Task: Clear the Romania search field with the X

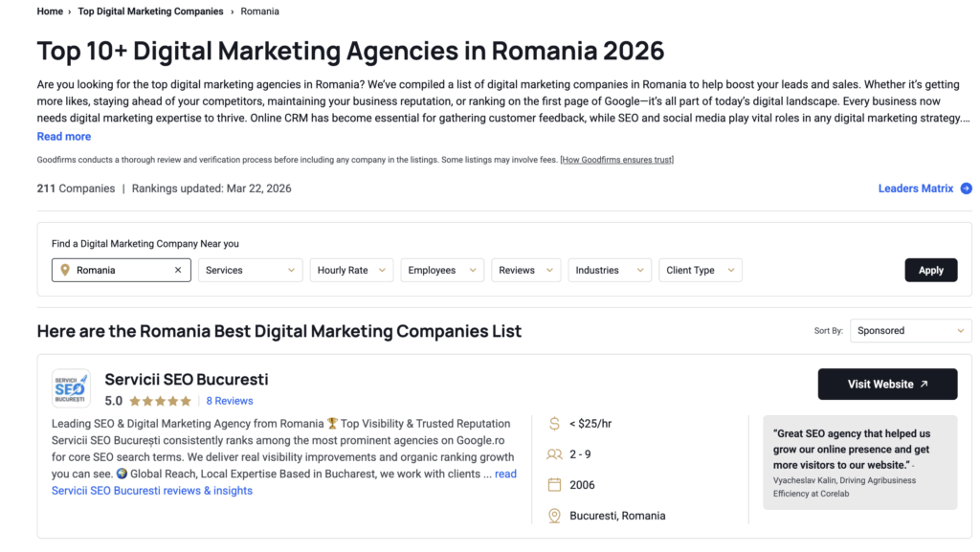Action: [178, 270]
